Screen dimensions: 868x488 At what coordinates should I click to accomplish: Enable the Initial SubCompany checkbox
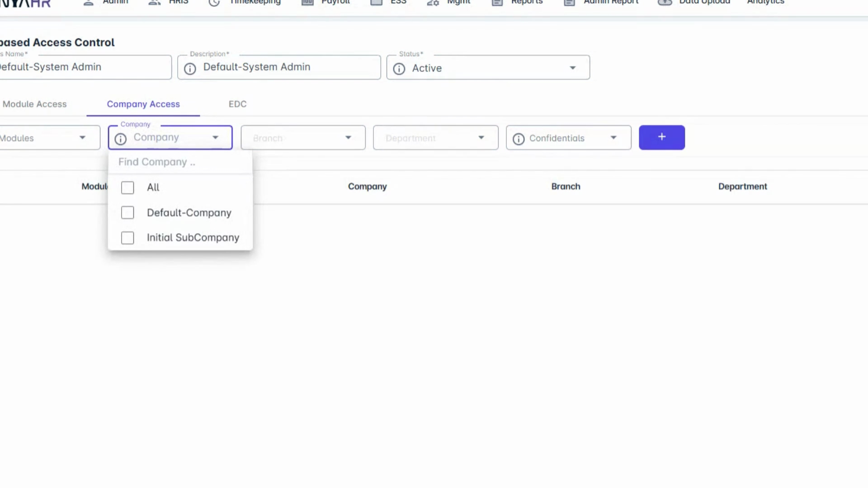(127, 238)
